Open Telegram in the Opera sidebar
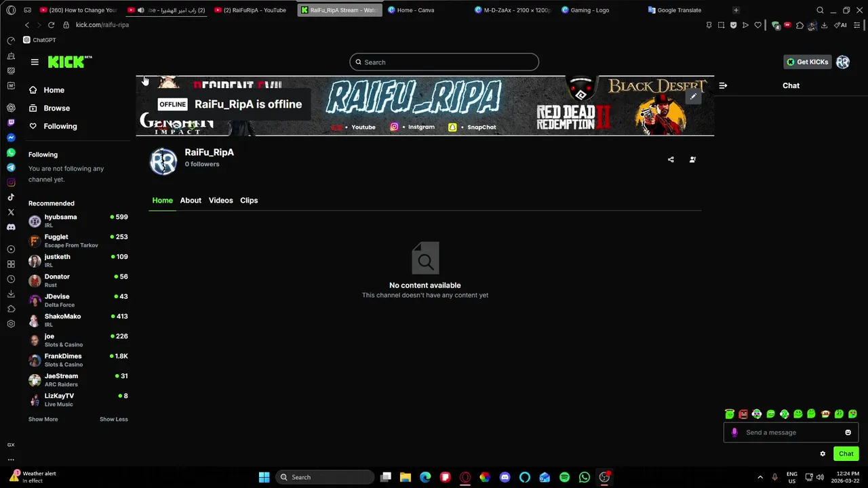 pos(11,167)
